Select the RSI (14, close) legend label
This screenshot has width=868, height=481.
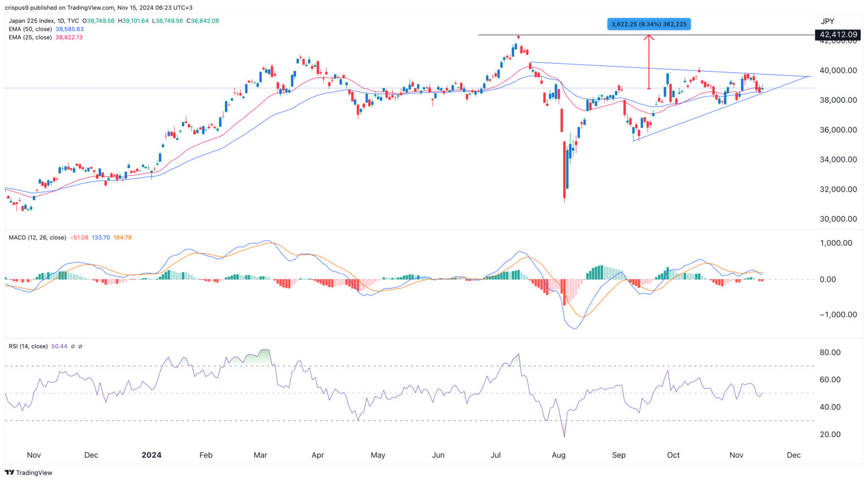tap(27, 346)
